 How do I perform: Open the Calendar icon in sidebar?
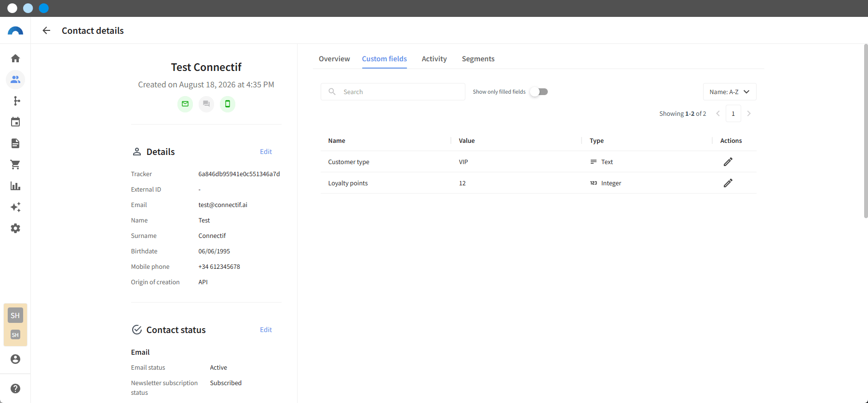pyautogui.click(x=15, y=122)
